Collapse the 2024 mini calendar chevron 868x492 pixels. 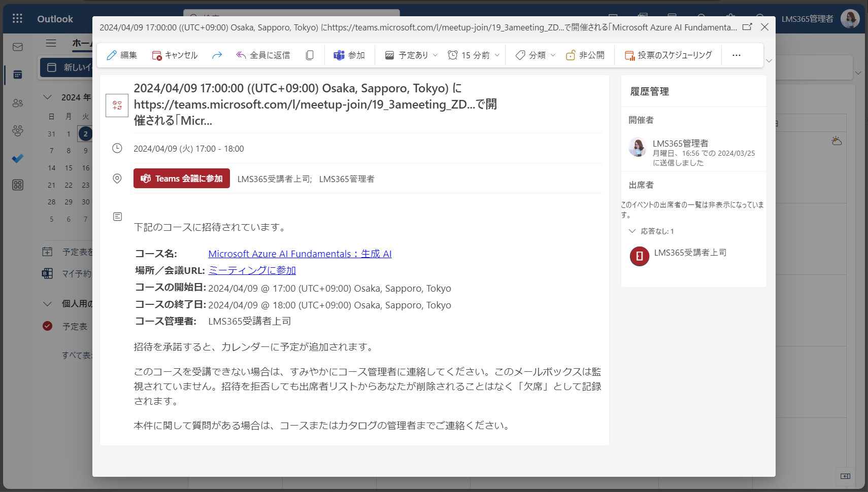point(48,97)
